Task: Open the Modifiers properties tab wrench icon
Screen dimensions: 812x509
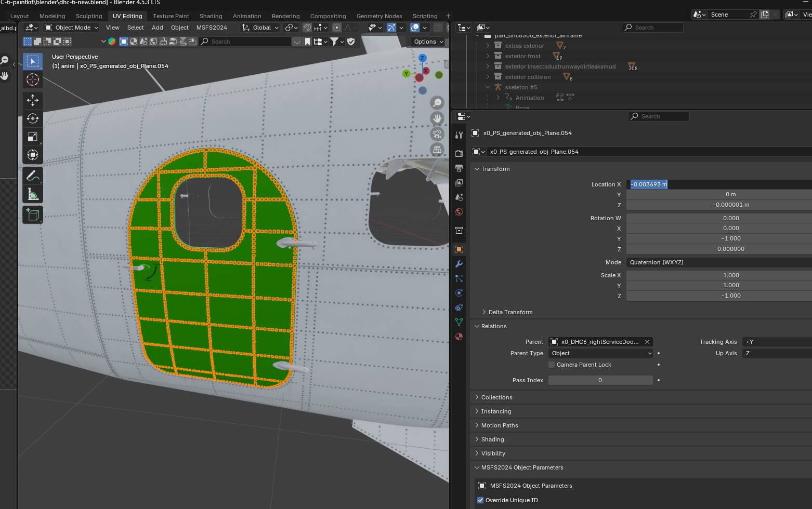Action: tap(459, 264)
